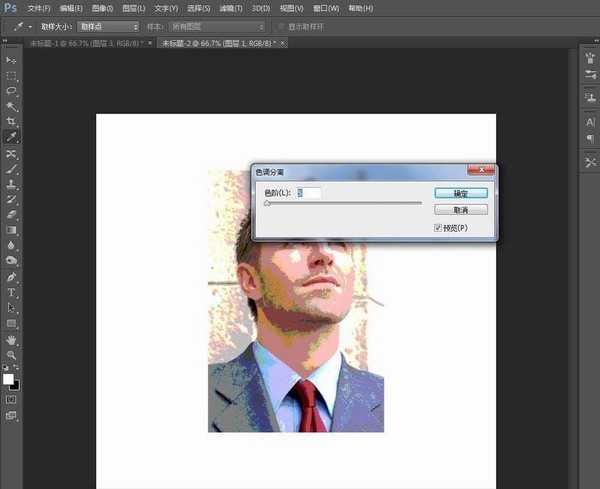The height and width of the screenshot is (489, 600).
Task: Select the Lasso tool
Action: point(12,90)
